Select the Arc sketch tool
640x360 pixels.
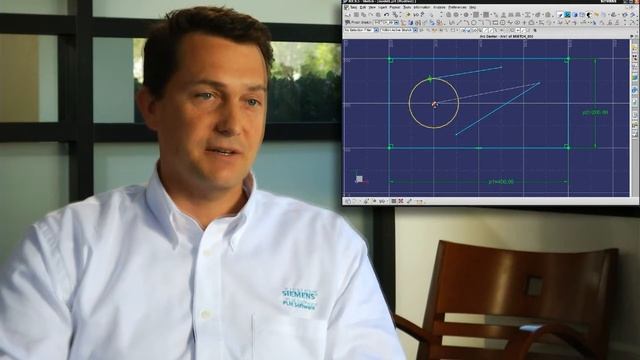point(466,22)
